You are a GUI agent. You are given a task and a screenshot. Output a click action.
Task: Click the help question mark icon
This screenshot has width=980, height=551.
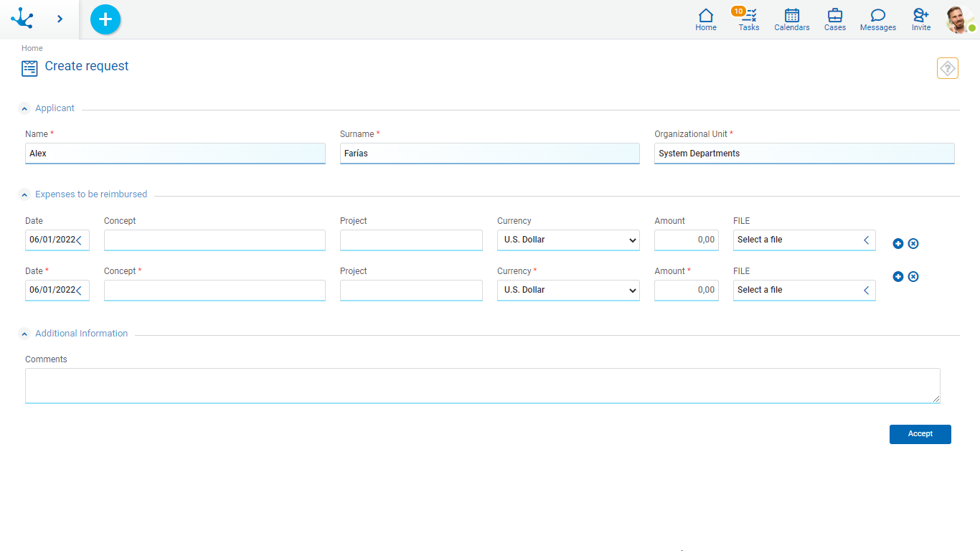tap(947, 68)
